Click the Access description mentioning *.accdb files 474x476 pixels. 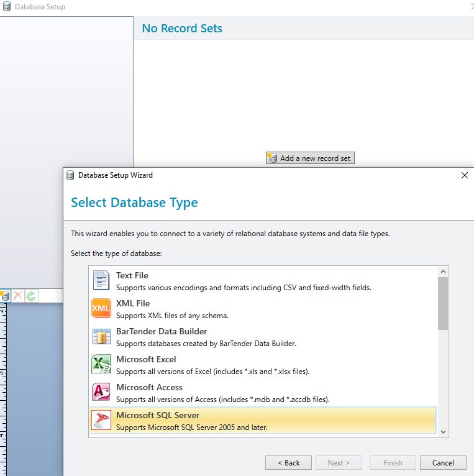223,399
